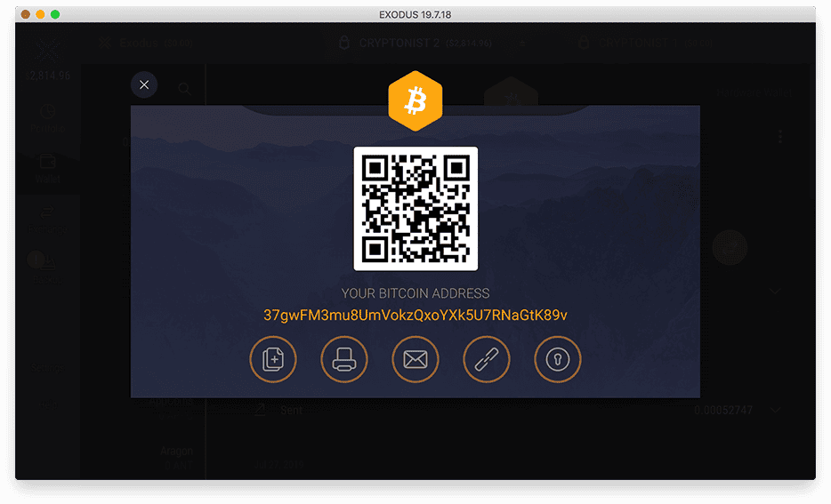Image resolution: width=831 pixels, height=504 pixels.
Task: Open Settings in the sidebar
Action: pyautogui.click(x=48, y=367)
